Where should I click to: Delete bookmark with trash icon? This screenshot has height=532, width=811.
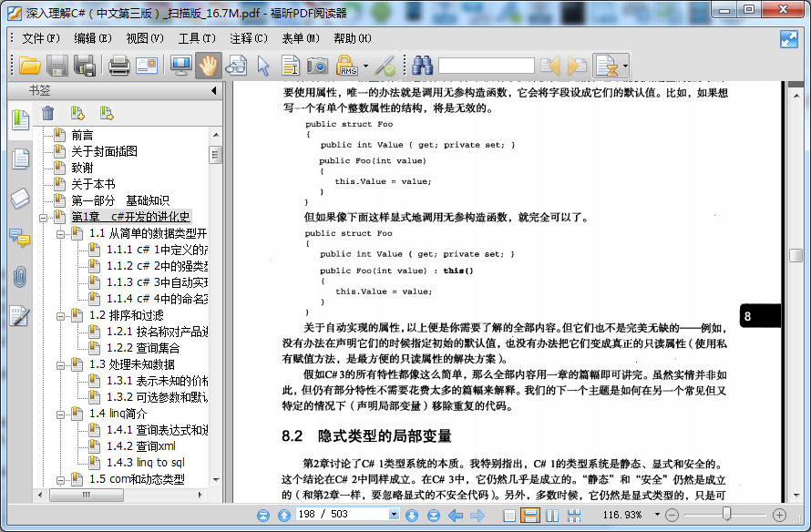[47, 113]
